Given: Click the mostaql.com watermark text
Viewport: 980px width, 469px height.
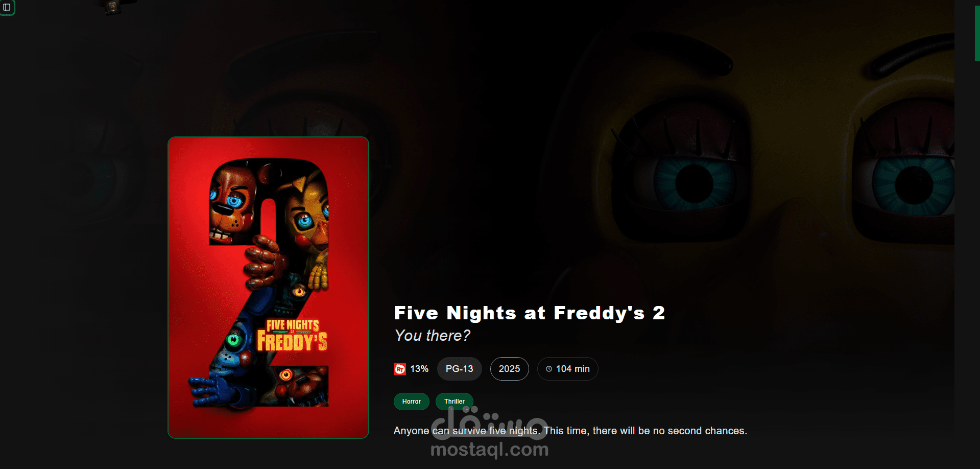Looking at the screenshot, I should click(490, 450).
